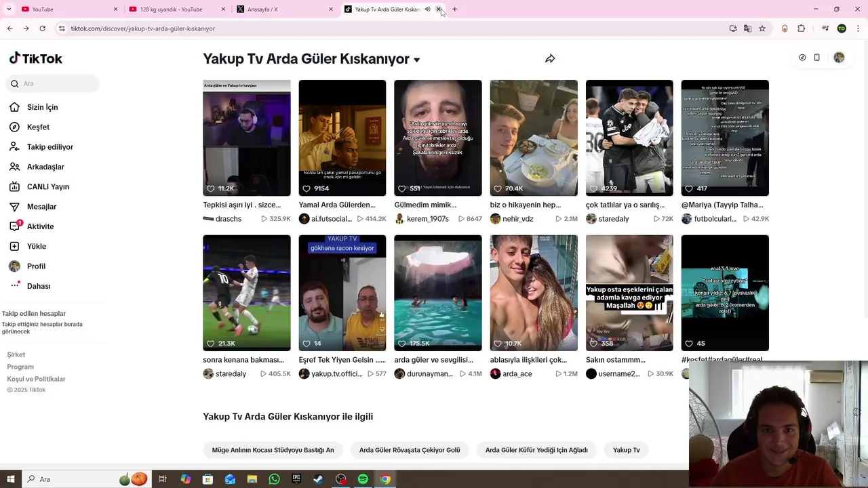Image resolution: width=868 pixels, height=488 pixels.
Task: Open biz o hikayenin video thumbnail
Action: pos(534,138)
